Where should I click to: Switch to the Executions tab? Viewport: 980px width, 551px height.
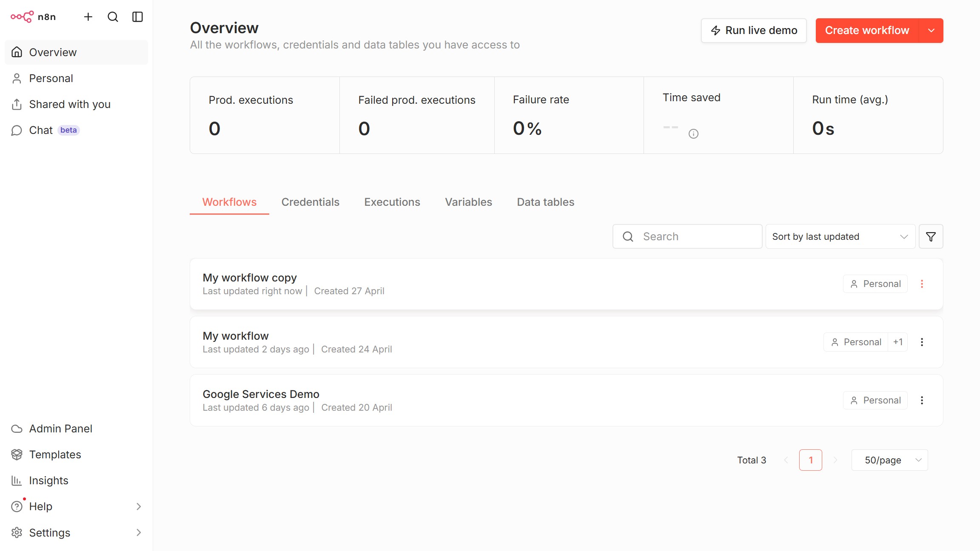[x=392, y=202]
